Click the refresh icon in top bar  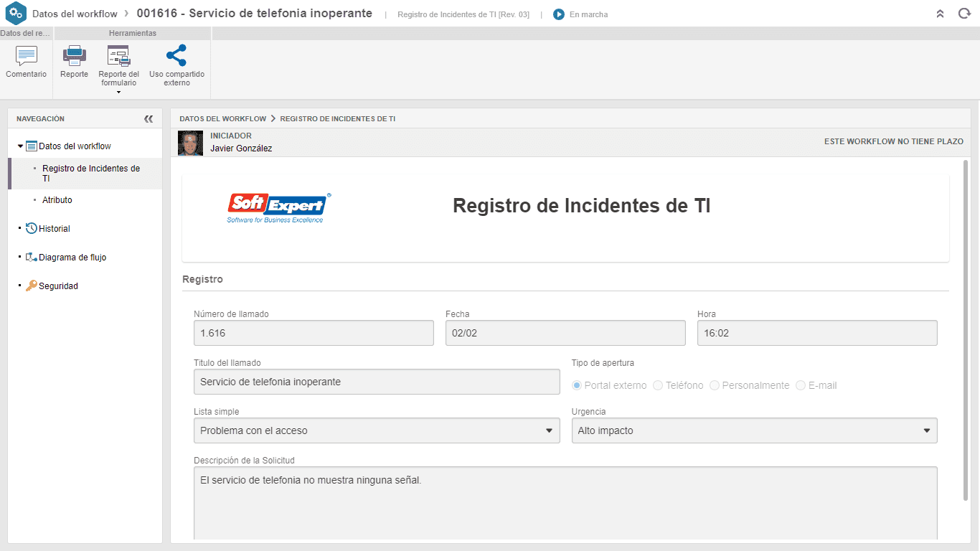pos(964,14)
